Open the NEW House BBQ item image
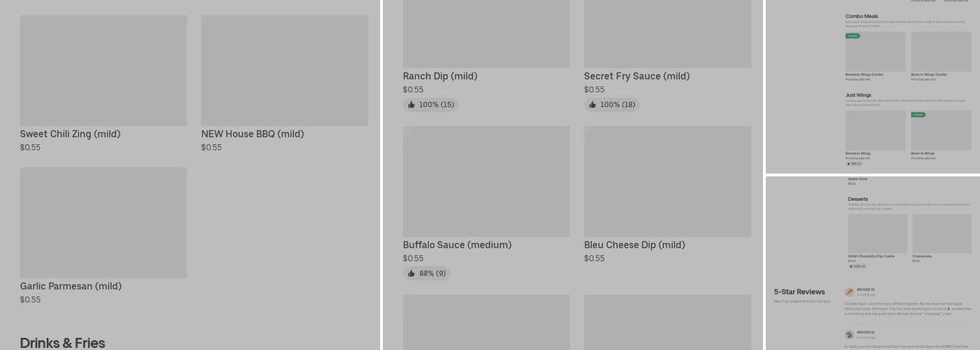The image size is (980, 350). click(284, 71)
